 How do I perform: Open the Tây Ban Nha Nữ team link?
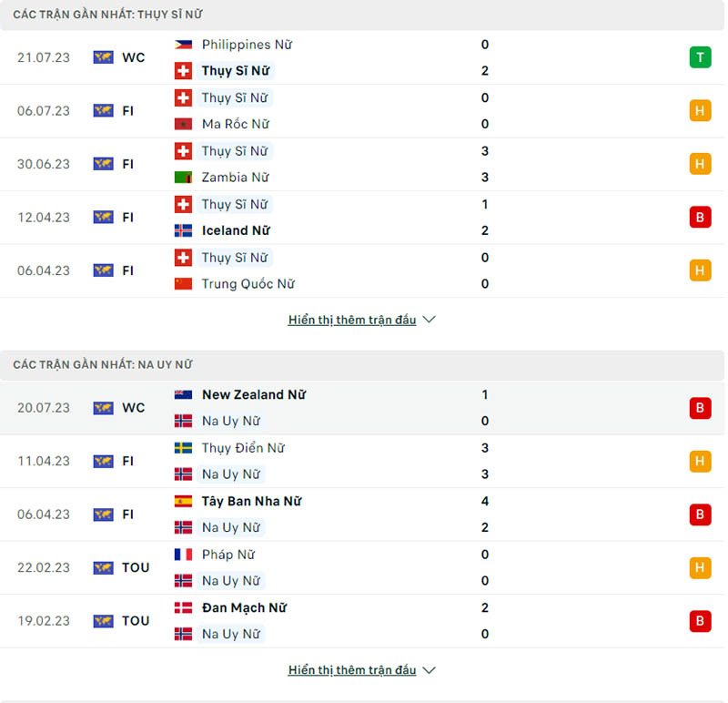click(x=251, y=502)
